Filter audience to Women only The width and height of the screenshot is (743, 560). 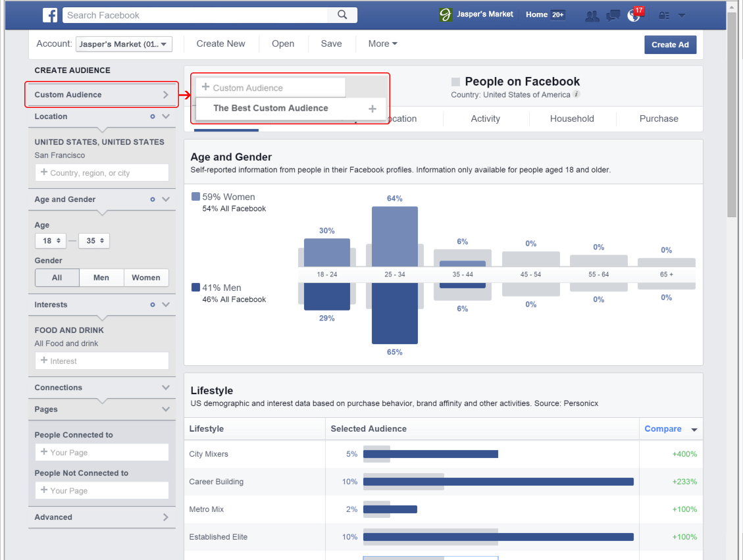(x=145, y=277)
